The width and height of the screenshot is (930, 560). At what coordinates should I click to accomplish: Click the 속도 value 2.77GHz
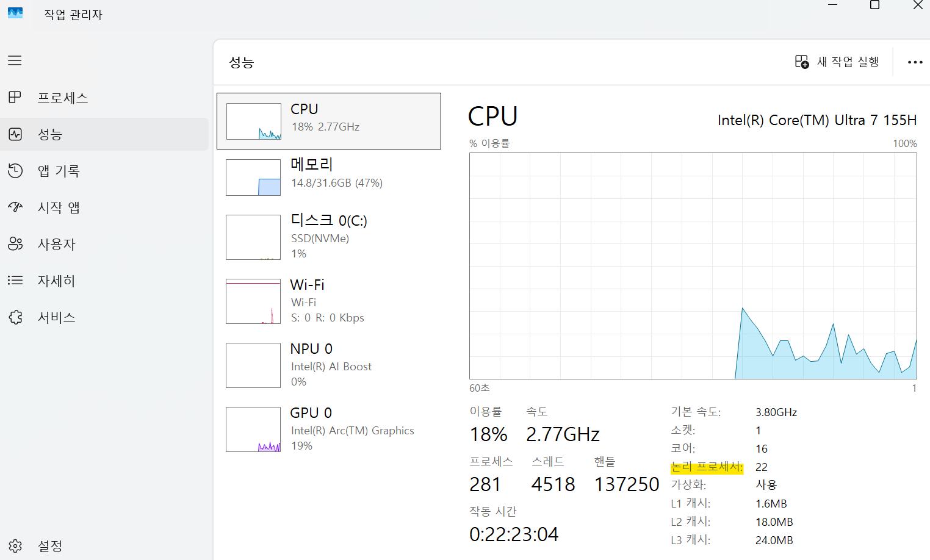[563, 434]
